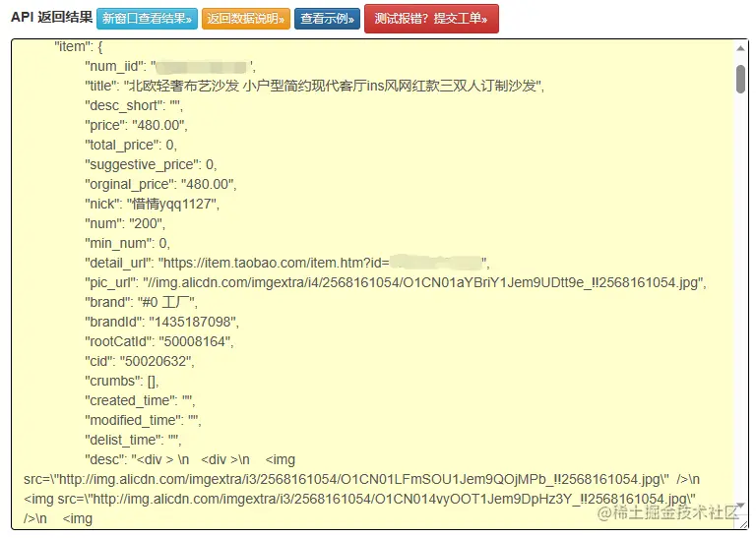Click the result scrollbar thumb
756x538 pixels.
coord(741,79)
